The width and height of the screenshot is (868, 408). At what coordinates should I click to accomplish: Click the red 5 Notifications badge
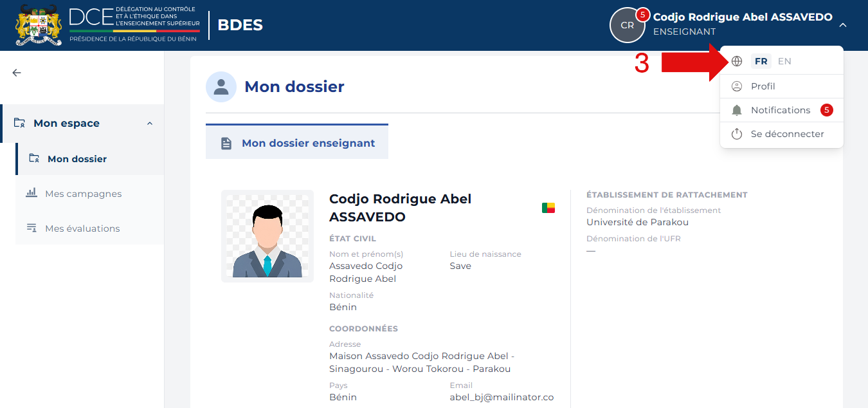click(x=827, y=110)
